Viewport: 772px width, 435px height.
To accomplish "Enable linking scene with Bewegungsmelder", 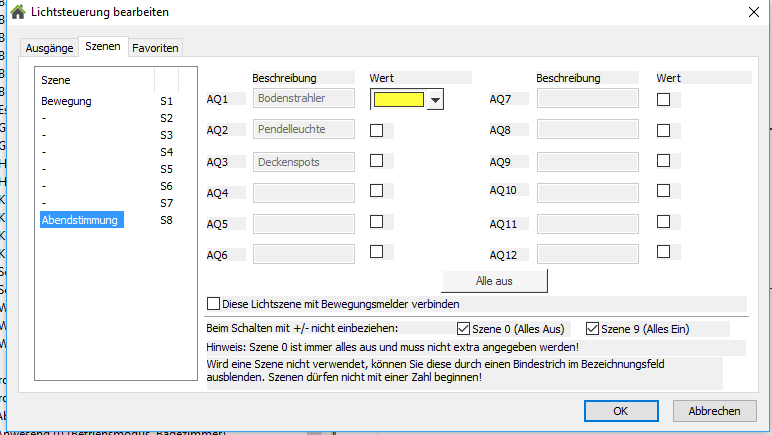I will tap(213, 304).
